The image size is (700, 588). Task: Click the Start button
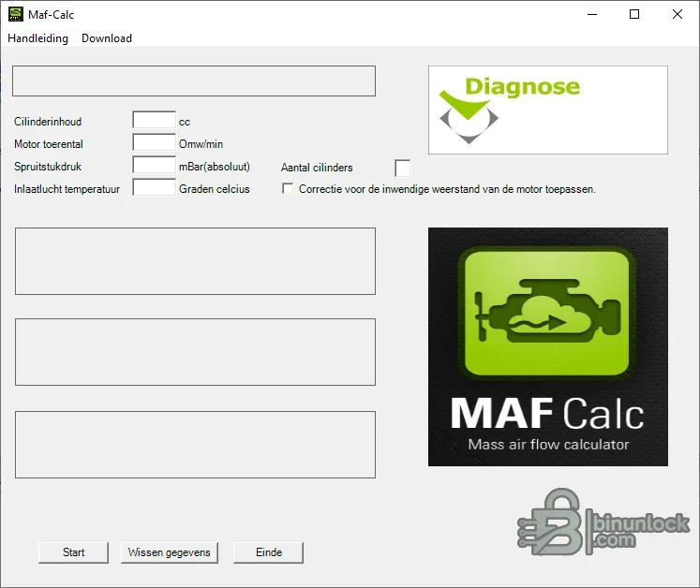[x=73, y=552]
